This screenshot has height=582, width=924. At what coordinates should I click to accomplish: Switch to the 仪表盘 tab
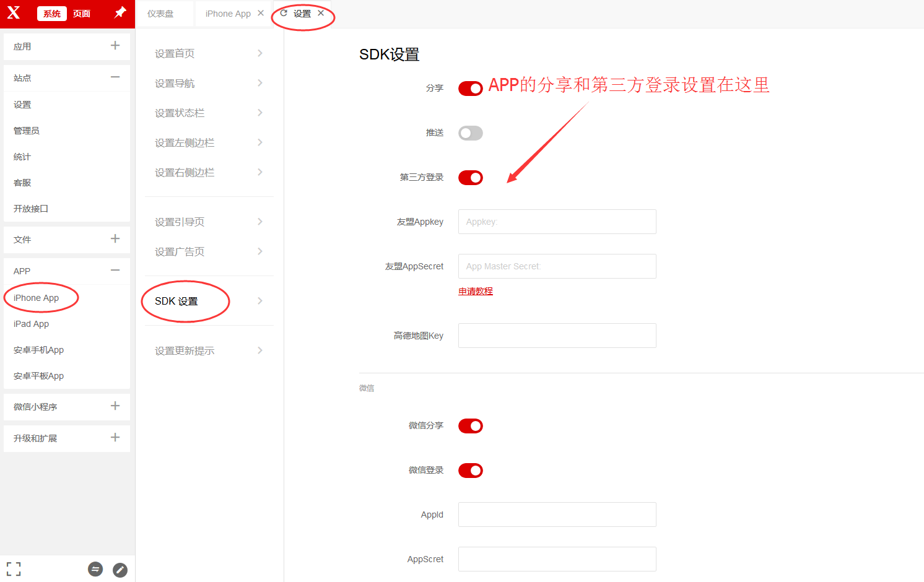point(160,14)
